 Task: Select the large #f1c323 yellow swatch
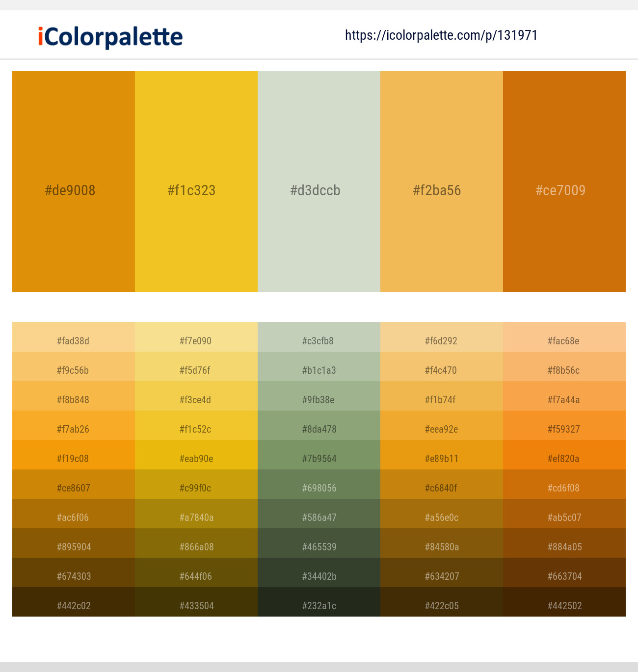(x=196, y=181)
